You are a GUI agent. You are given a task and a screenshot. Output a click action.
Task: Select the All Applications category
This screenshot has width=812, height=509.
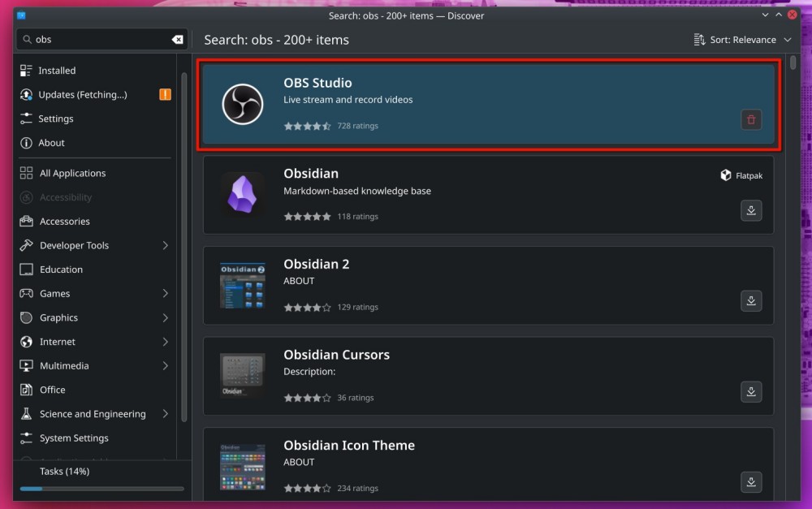click(x=72, y=173)
